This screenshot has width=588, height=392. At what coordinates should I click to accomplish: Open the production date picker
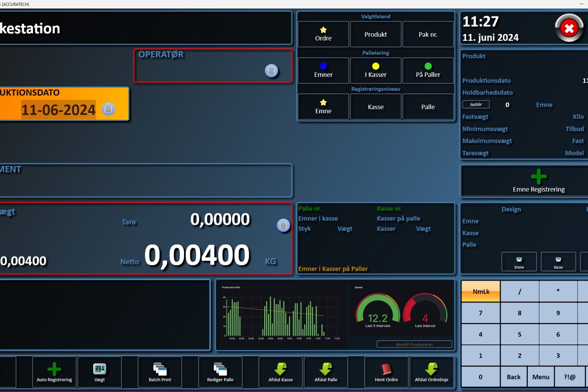(x=108, y=109)
